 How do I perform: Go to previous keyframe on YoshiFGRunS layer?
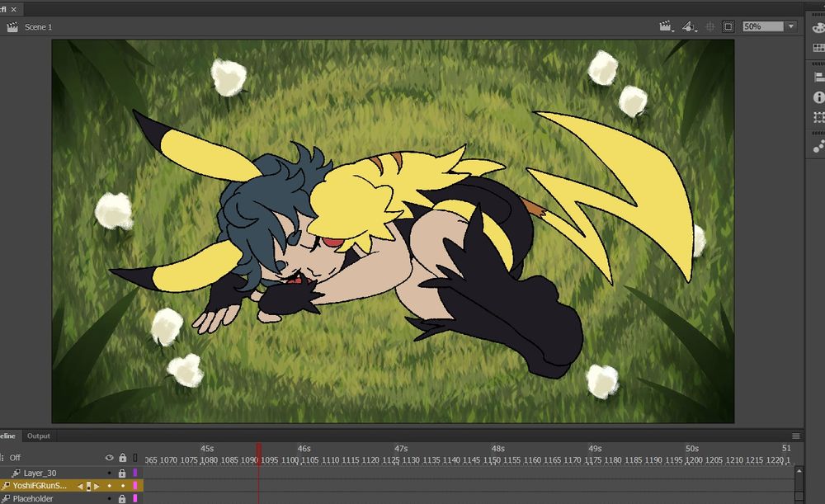[80, 486]
